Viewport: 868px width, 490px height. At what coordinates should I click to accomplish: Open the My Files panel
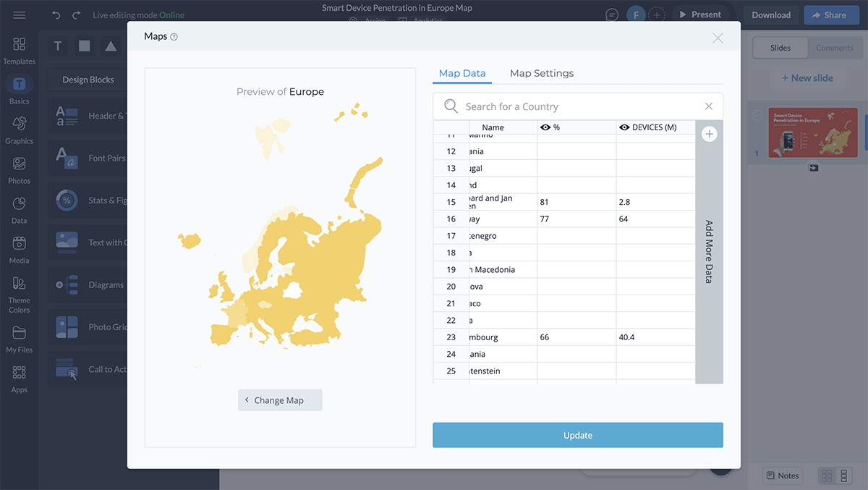click(20, 339)
